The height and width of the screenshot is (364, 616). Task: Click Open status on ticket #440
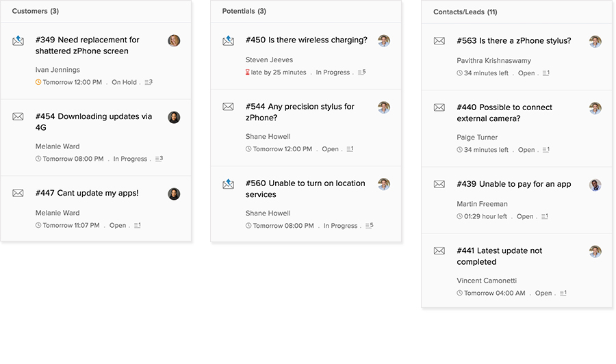[526, 150]
